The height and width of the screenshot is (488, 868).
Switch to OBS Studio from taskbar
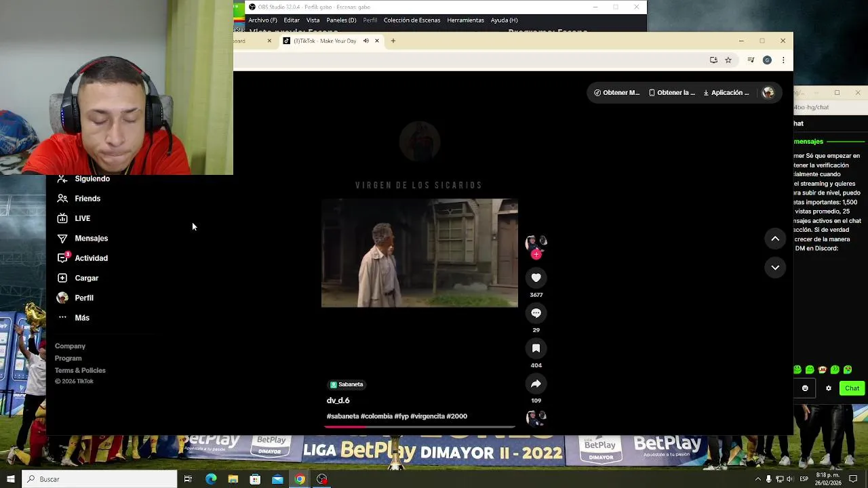coord(322,479)
